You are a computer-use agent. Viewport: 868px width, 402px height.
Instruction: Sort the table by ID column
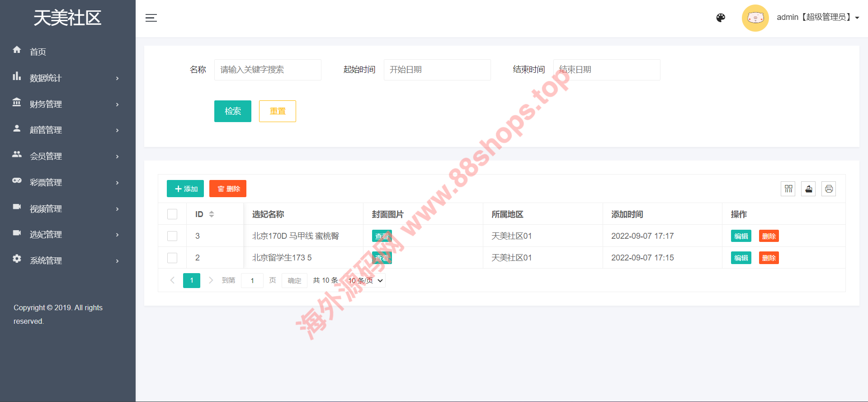(x=211, y=214)
